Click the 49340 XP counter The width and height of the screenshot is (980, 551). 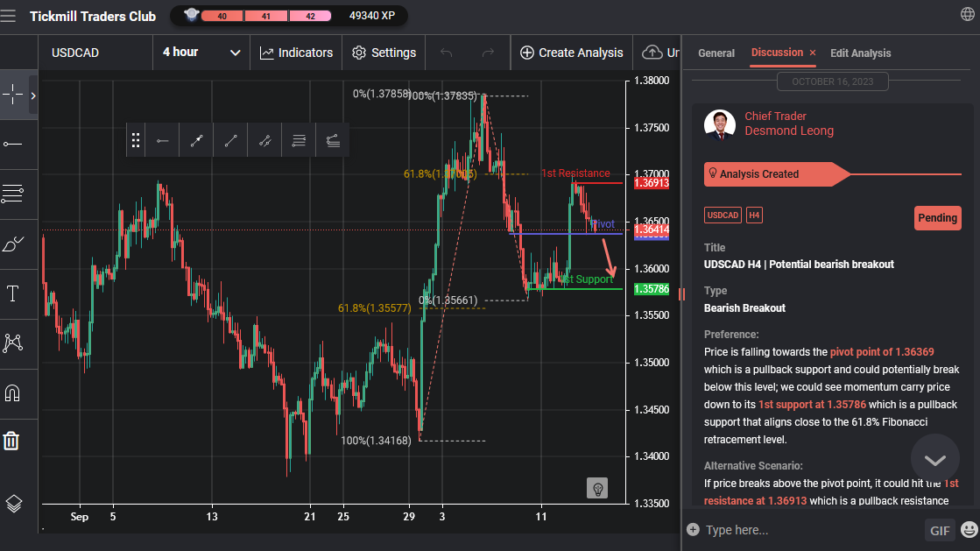point(372,16)
